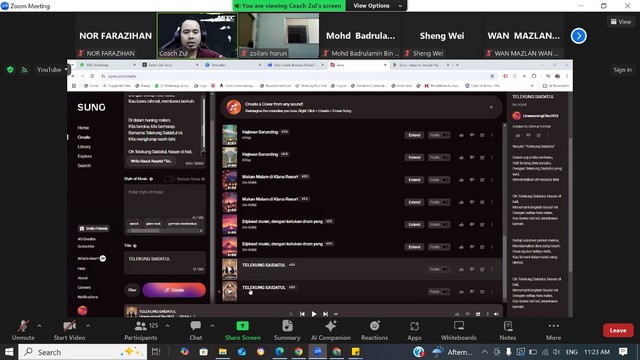The image size is (640, 360).
Task: Open the Participants list
Action: (x=141, y=331)
